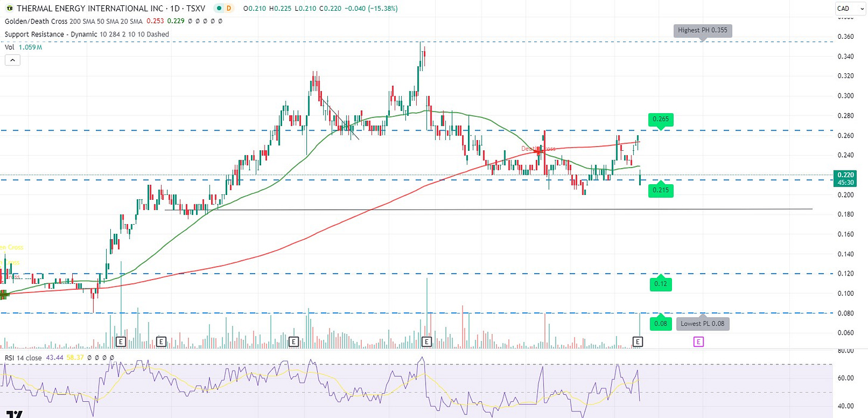Viewport: 868px width, 418px height.
Task: Click the Highest PH 0.355 label
Action: 703,30
